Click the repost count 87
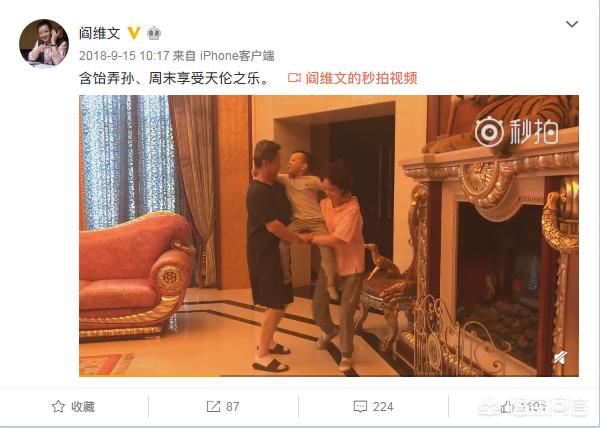Image resolution: width=600 pixels, height=428 pixels. (x=233, y=407)
